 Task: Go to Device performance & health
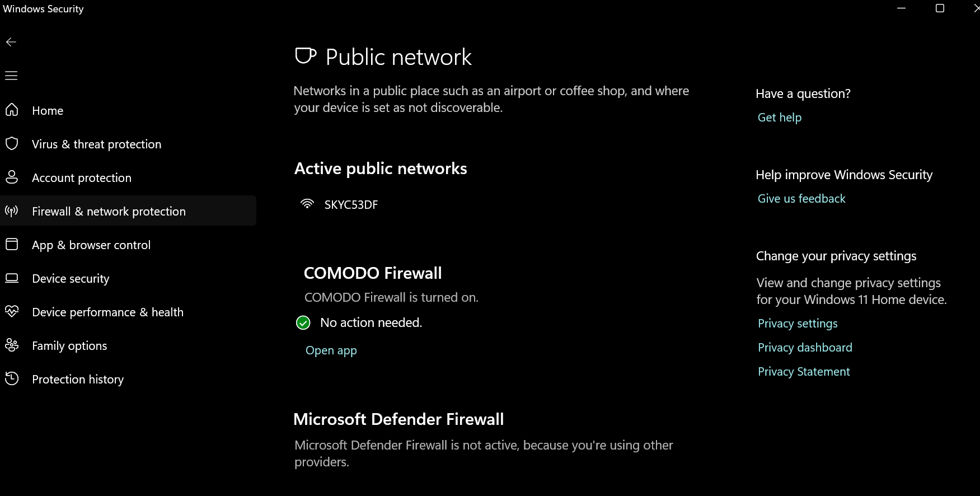(x=107, y=312)
